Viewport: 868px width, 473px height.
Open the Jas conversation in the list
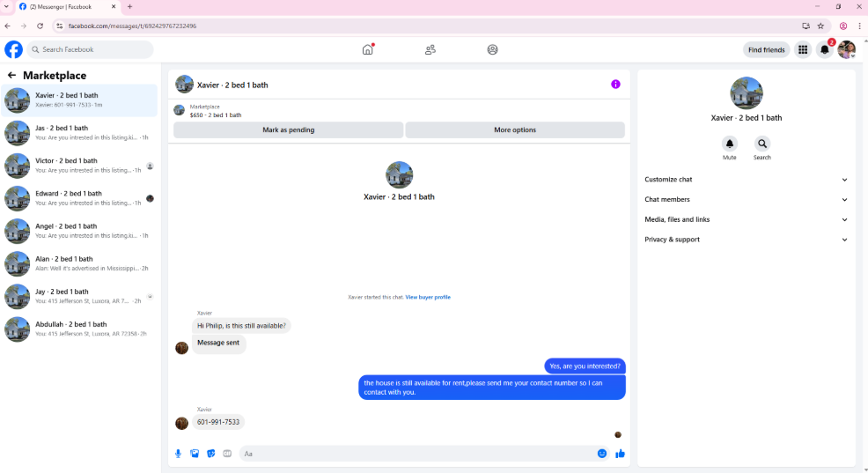79,133
